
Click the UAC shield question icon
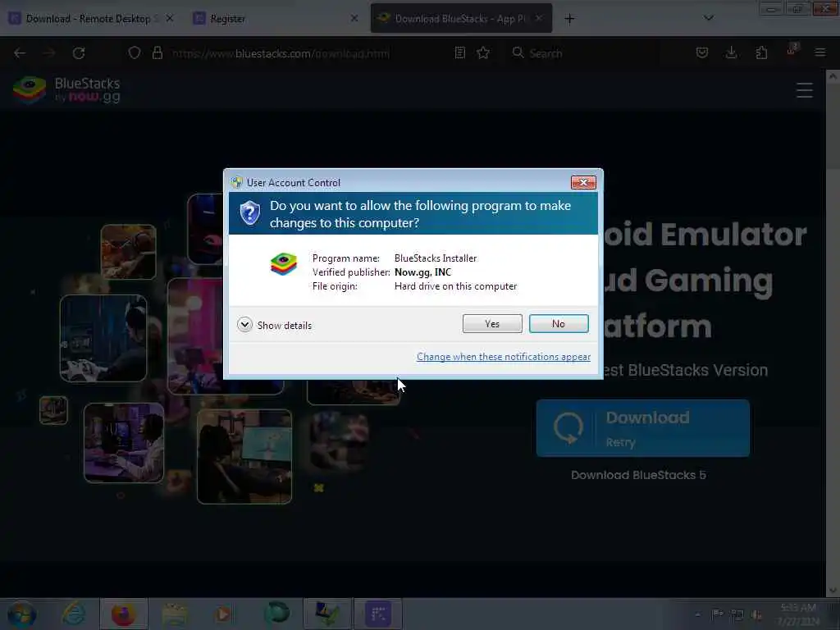click(249, 212)
